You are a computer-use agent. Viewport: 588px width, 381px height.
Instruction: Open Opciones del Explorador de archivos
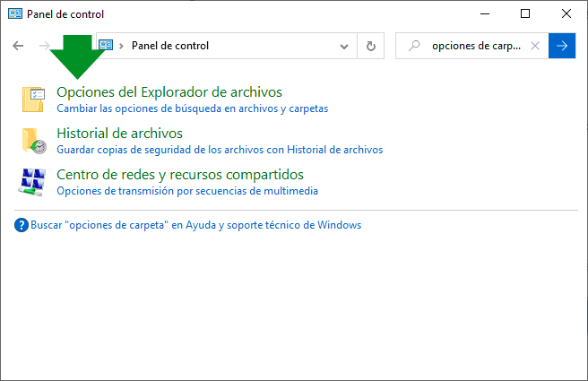[x=169, y=91]
